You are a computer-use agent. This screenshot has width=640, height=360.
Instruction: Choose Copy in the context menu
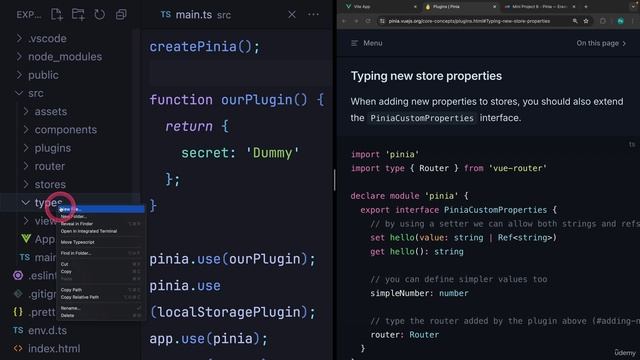point(101,271)
